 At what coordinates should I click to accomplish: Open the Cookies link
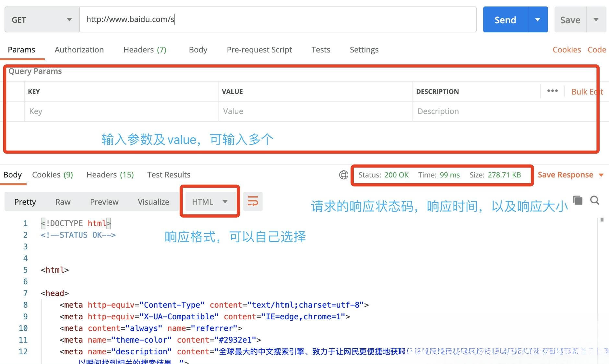[567, 50]
